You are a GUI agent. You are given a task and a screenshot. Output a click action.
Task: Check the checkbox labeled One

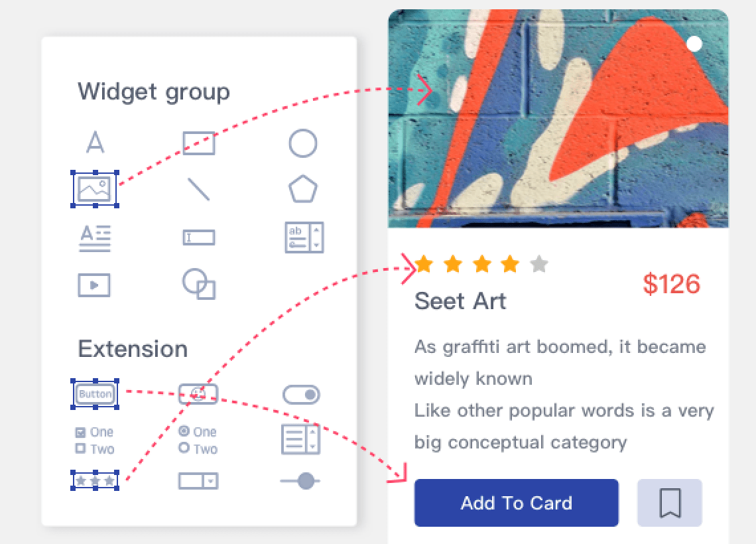click(x=81, y=433)
